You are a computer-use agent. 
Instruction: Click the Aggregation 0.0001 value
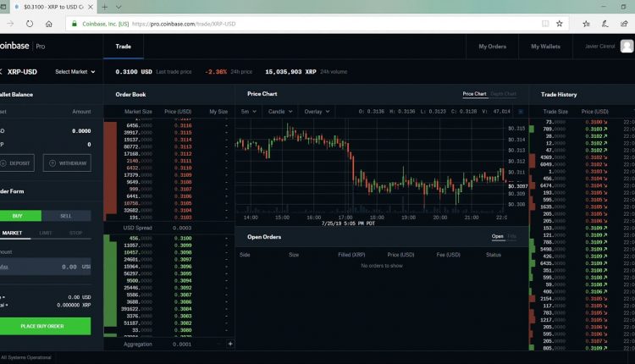click(182, 345)
